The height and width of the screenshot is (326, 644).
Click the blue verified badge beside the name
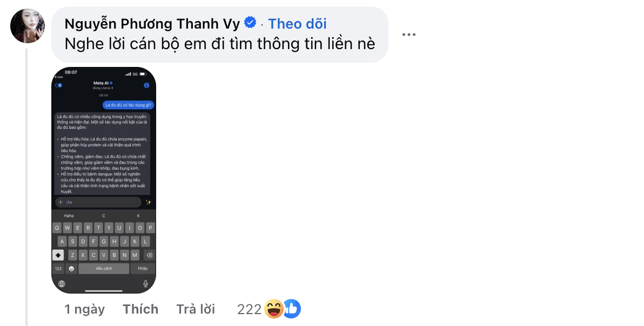[249, 23]
